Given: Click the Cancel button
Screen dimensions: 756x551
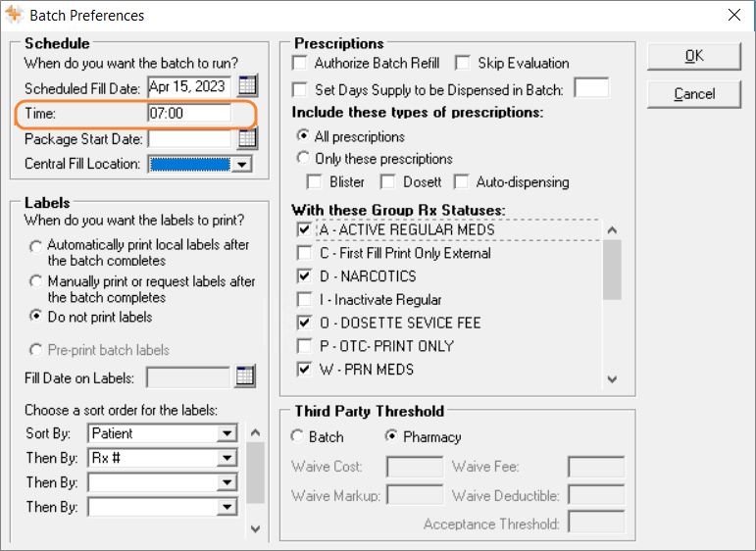Looking at the screenshot, I should 694,94.
